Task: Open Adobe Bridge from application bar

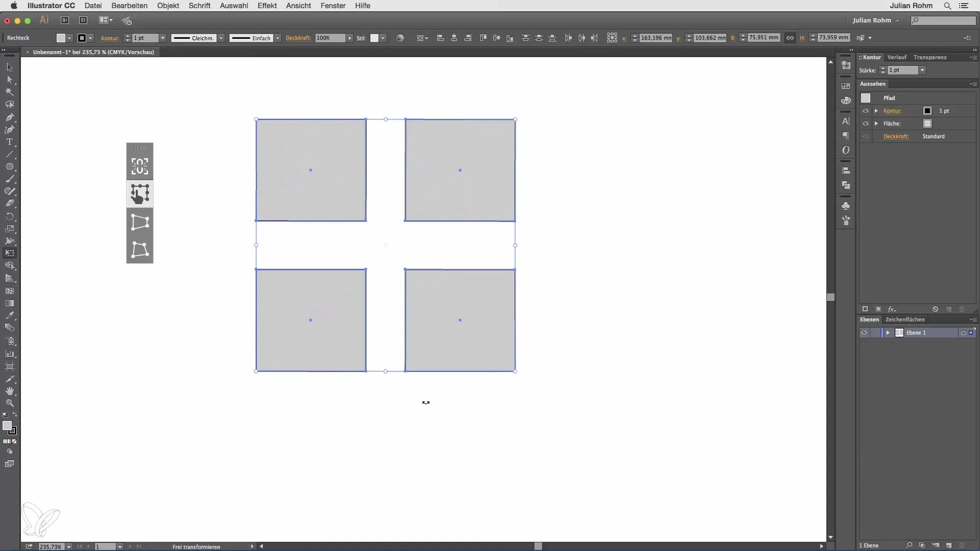Action: click(65, 20)
